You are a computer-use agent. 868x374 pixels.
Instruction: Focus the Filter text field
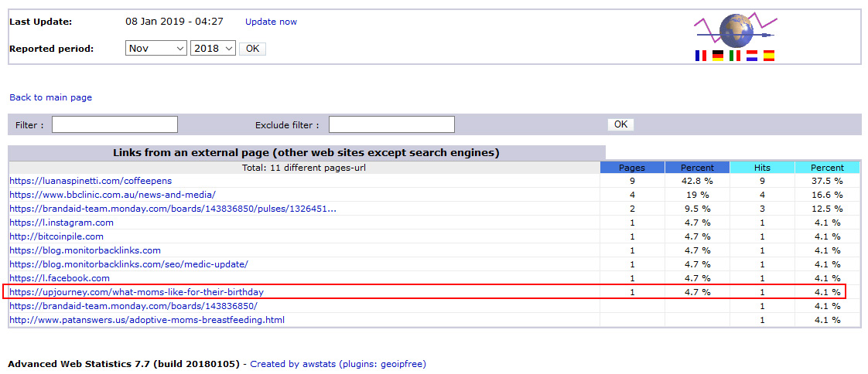coord(114,124)
